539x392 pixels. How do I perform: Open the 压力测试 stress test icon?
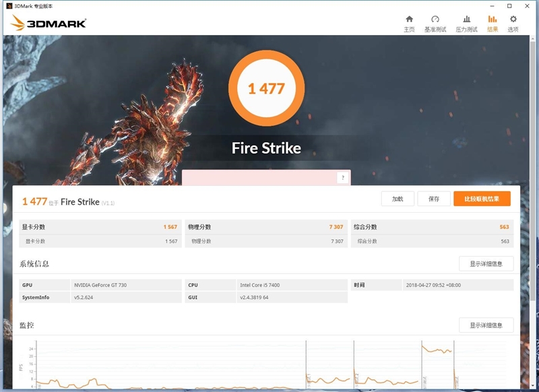coord(466,24)
